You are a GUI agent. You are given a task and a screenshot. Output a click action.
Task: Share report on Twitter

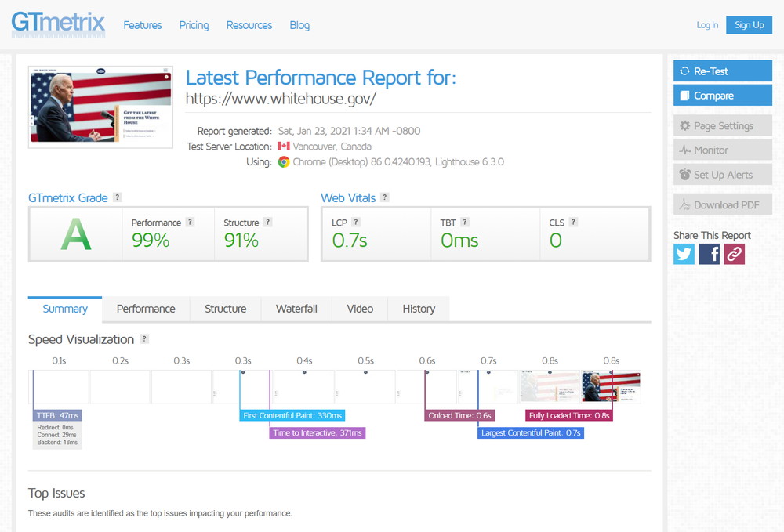click(x=684, y=255)
